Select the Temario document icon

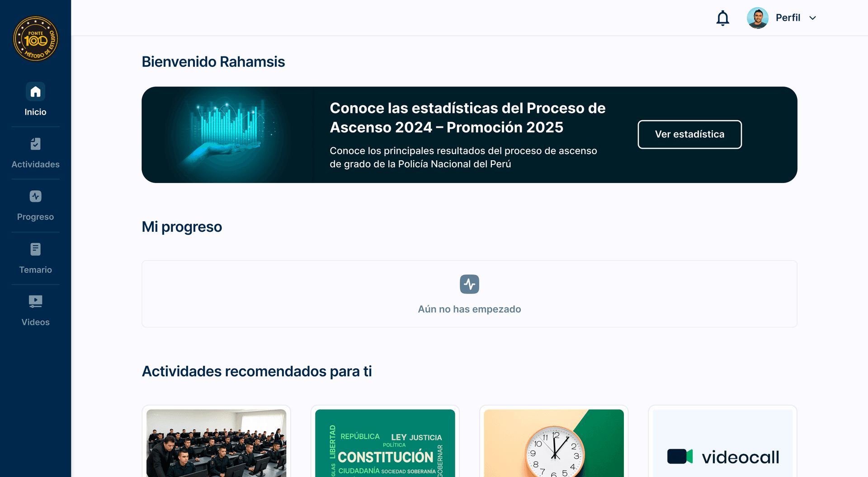coord(35,249)
